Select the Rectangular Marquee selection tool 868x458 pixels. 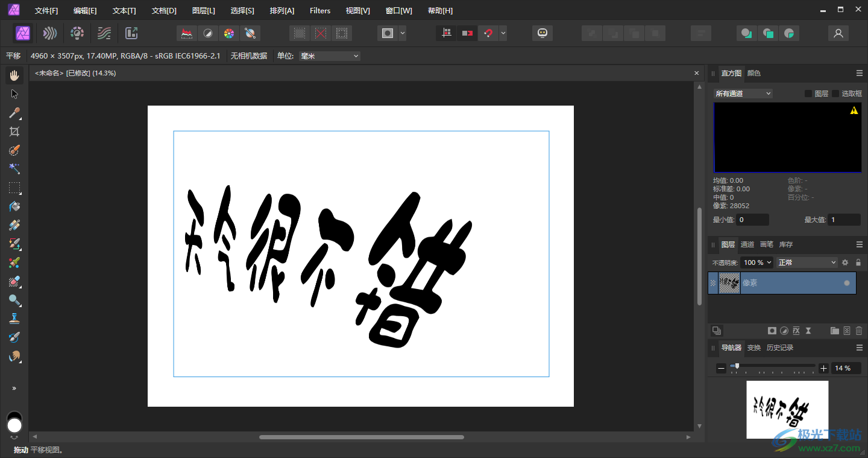click(14, 188)
